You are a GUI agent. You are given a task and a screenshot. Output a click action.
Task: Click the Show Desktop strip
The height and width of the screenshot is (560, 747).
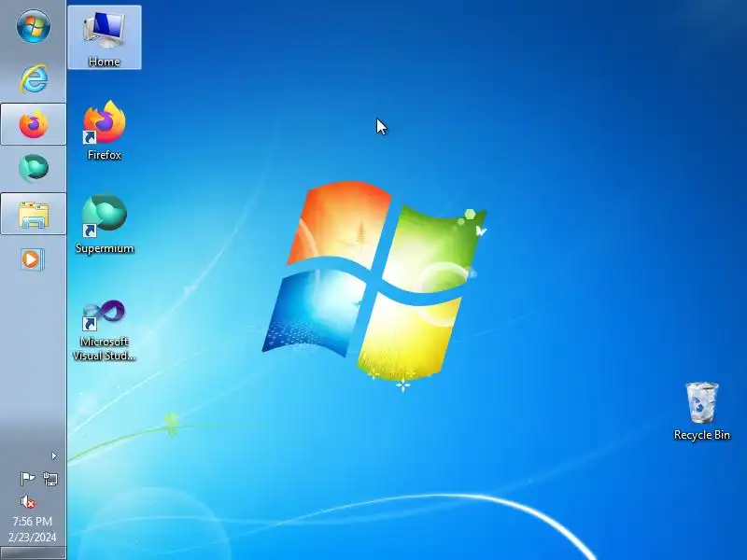pyautogui.click(x=33, y=553)
